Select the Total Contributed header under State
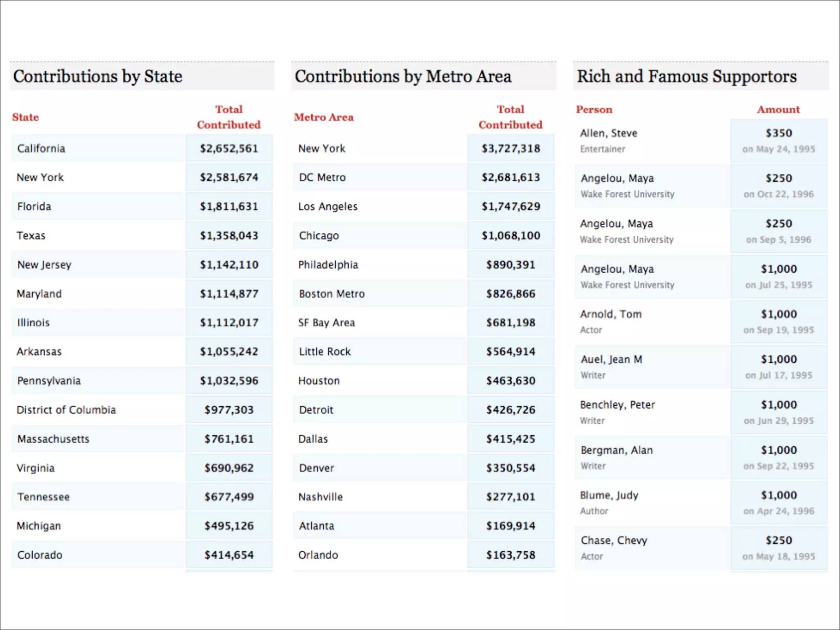The height and width of the screenshot is (630, 840). (229, 117)
